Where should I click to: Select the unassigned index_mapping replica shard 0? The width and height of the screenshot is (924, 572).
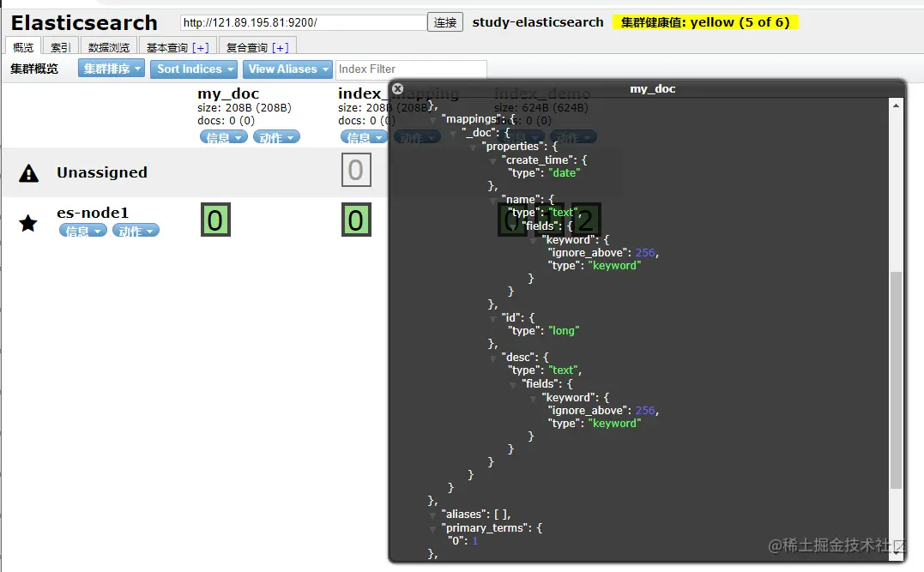point(356,170)
